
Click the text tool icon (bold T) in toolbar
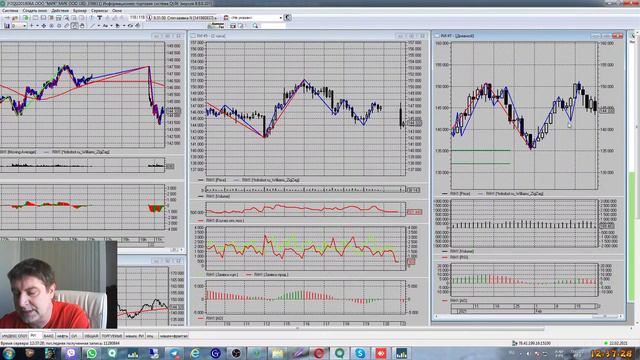click(100, 18)
